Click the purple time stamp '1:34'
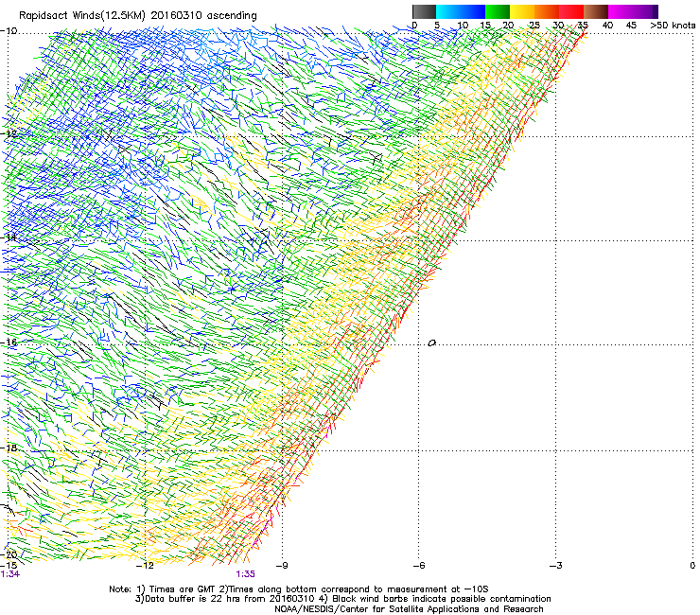Image resolution: width=700 pixels, height=615 pixels. pyautogui.click(x=9, y=574)
